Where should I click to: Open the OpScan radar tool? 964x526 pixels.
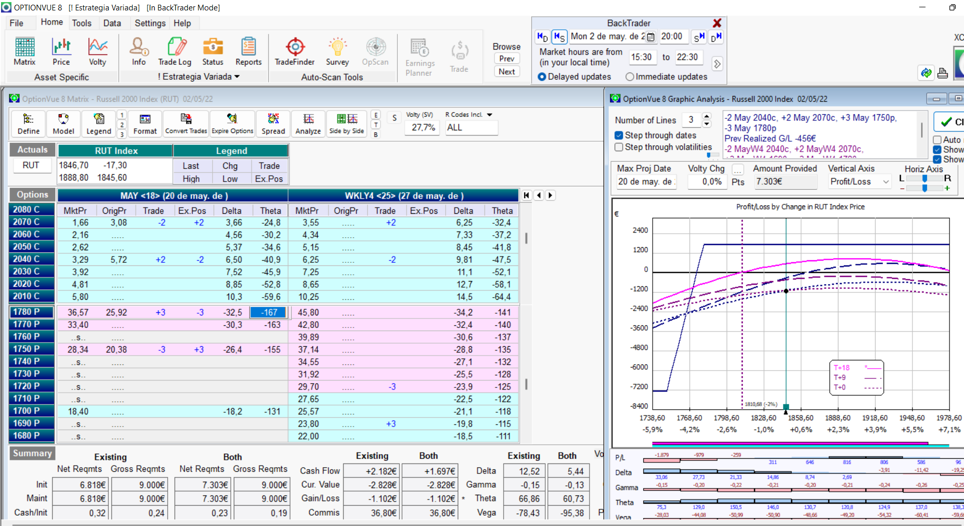(x=375, y=51)
